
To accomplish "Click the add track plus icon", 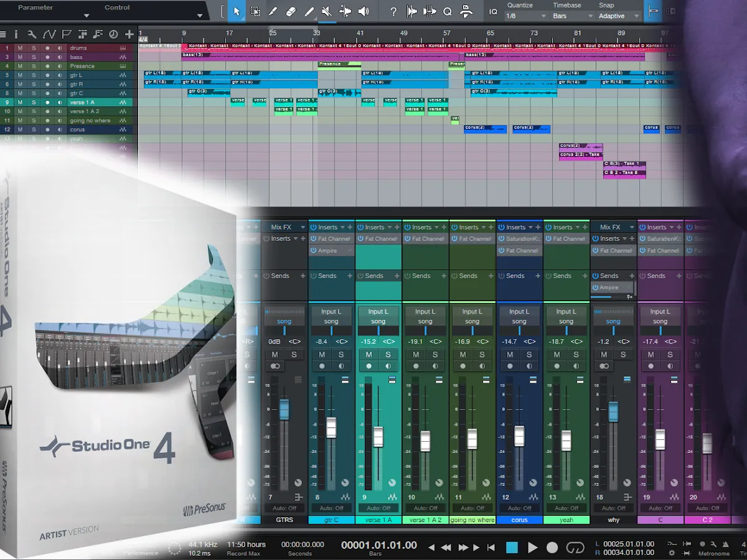I will pyautogui.click(x=129, y=34).
